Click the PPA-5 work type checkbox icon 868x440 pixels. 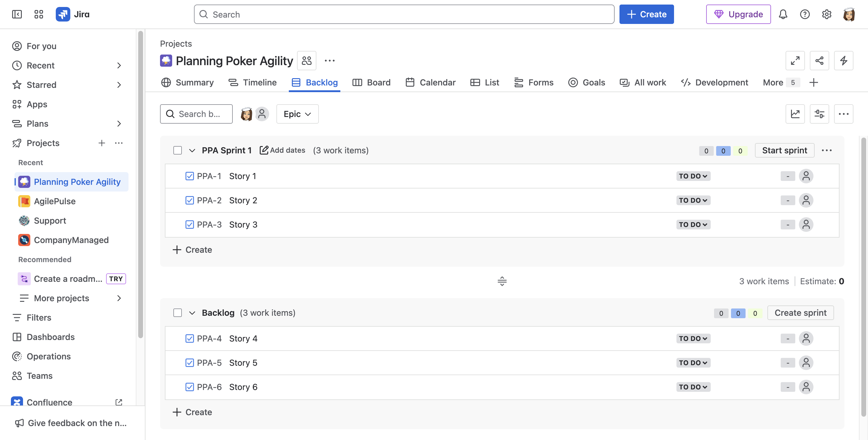click(189, 363)
